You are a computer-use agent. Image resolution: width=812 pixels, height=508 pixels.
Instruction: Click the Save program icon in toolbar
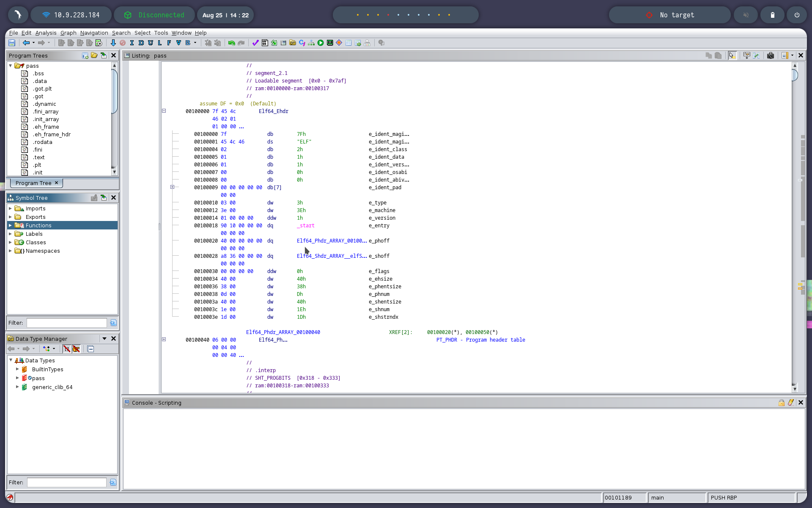pyautogui.click(x=12, y=43)
